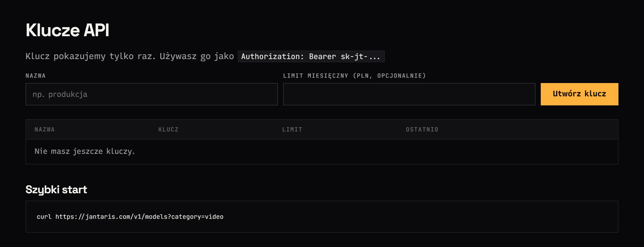Click the 'LIMIT MIESIĘCZNY (PLN, OPCJONALNIE)' label
The height and width of the screenshot is (247, 644).
(354, 76)
